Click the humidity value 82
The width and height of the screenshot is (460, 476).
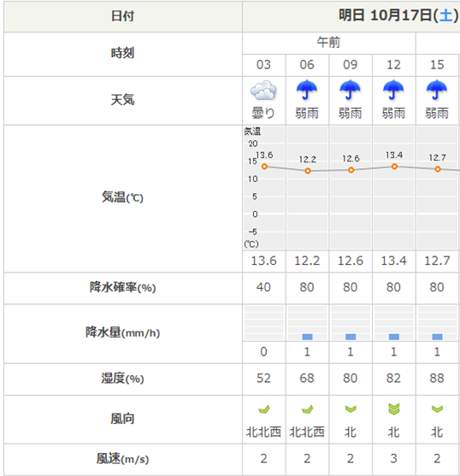click(x=393, y=379)
